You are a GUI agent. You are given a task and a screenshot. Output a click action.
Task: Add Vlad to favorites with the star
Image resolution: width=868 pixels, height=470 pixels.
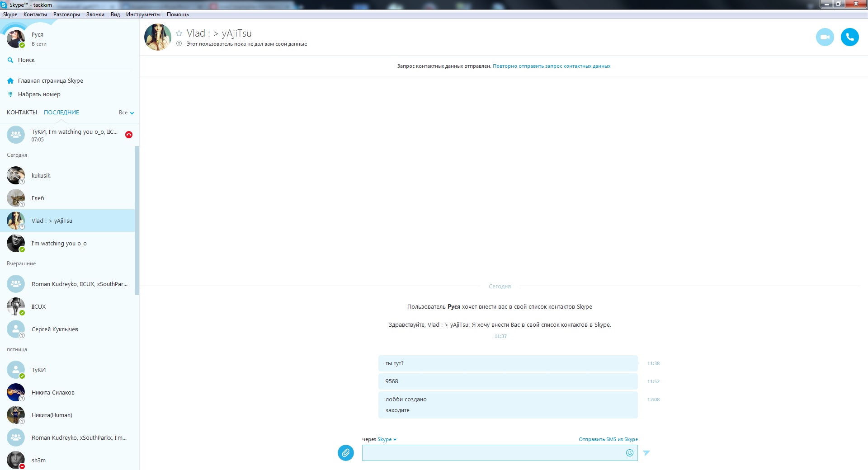coord(179,33)
